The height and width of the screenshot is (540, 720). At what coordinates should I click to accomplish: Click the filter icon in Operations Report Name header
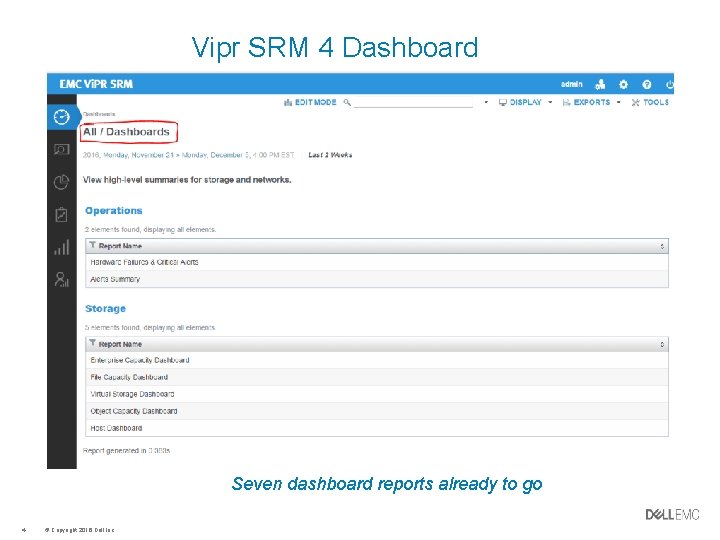click(x=92, y=245)
